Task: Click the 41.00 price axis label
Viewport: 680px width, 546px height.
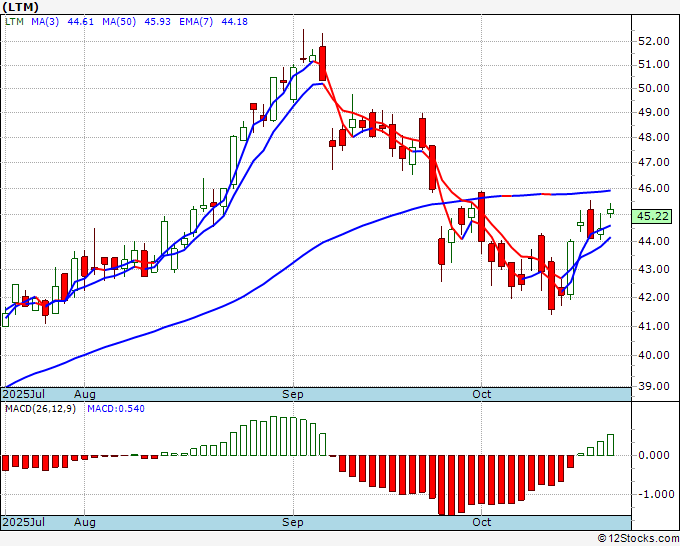Action: (654, 326)
